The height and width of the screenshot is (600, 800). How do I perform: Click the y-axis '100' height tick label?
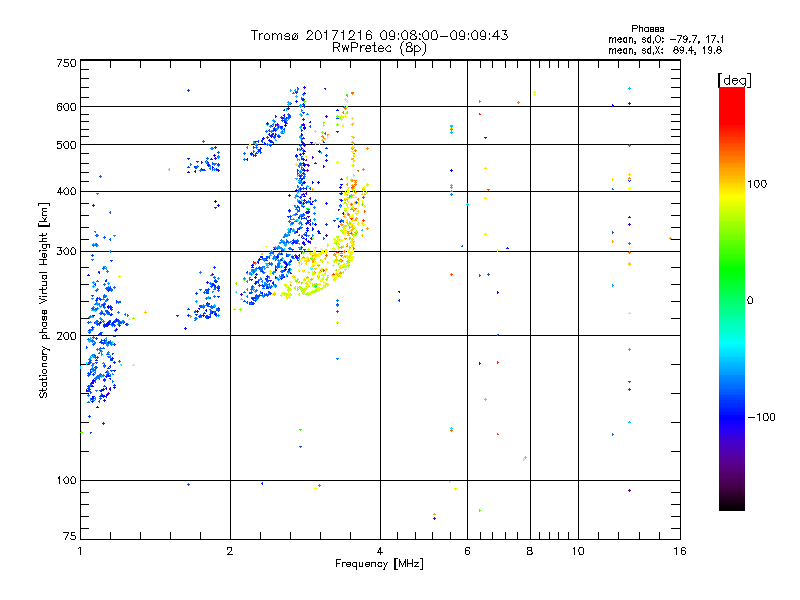tap(66, 481)
